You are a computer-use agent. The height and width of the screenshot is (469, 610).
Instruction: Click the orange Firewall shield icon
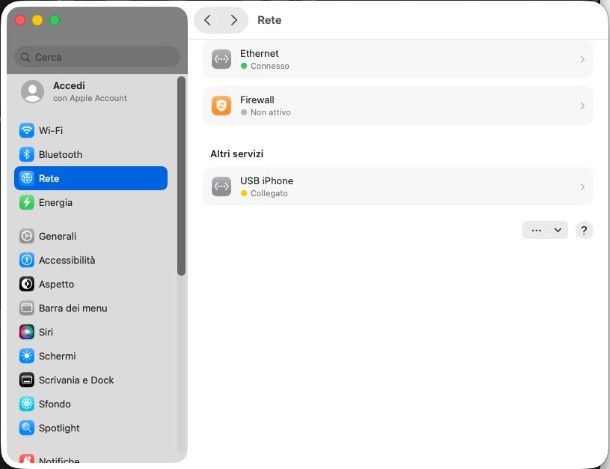(x=221, y=106)
